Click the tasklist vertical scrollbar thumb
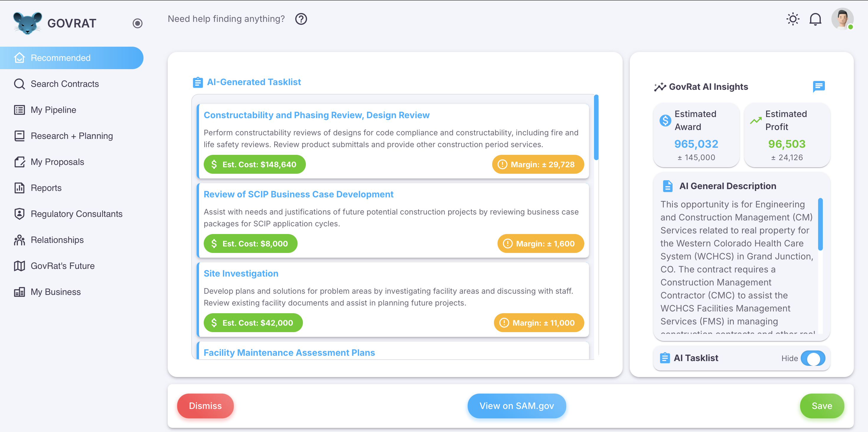The height and width of the screenshot is (432, 868). [x=596, y=127]
